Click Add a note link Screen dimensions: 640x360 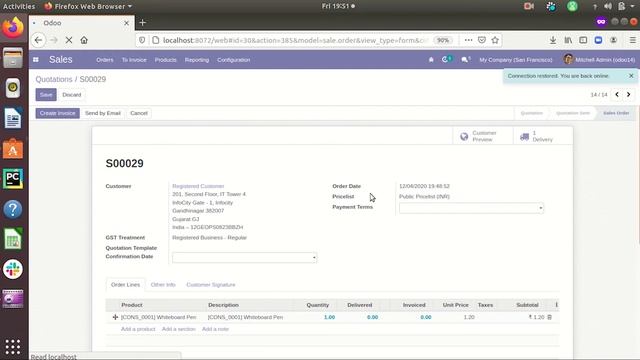point(215,329)
